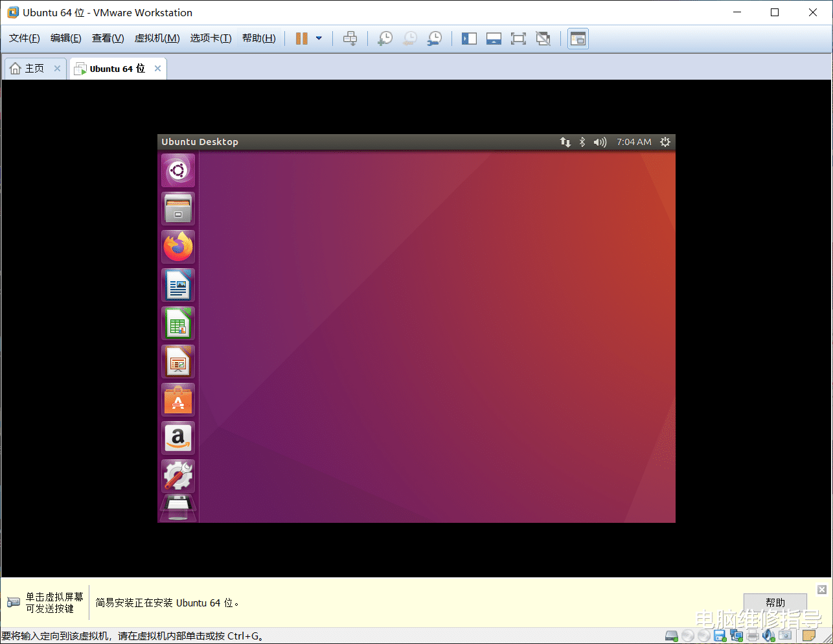Viewport: 833px width, 644px height.
Task: Open the Bluetooth indicator menu
Action: point(582,142)
